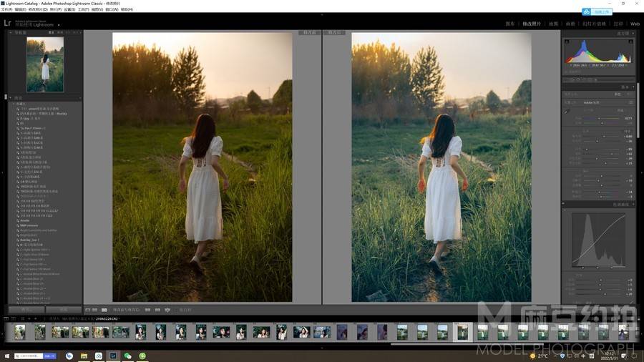This screenshot has width=644, height=362.
Task: Collapse the 导航器 Navigator panel
Action: tap(10, 32)
